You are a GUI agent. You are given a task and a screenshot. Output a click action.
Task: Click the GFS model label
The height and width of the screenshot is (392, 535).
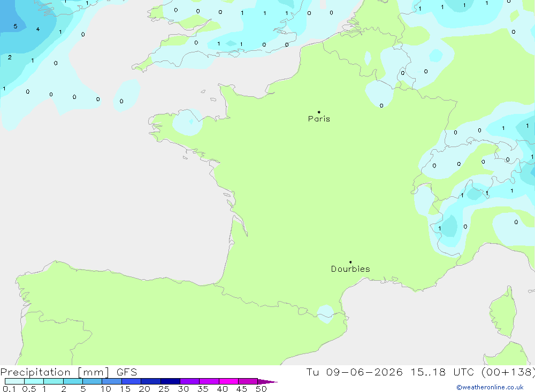[127, 372]
